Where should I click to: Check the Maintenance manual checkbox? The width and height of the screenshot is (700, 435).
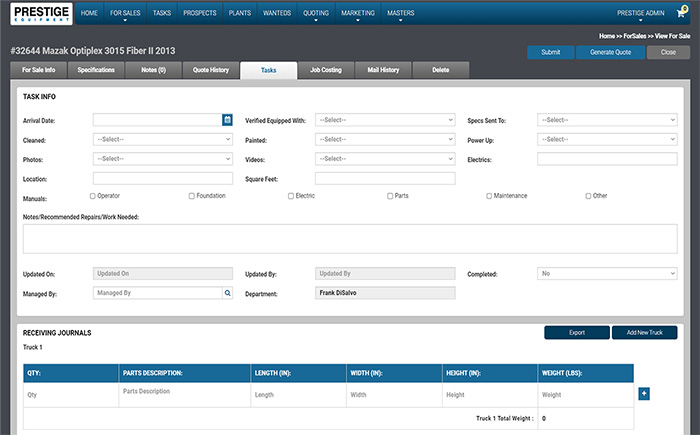[x=489, y=196]
